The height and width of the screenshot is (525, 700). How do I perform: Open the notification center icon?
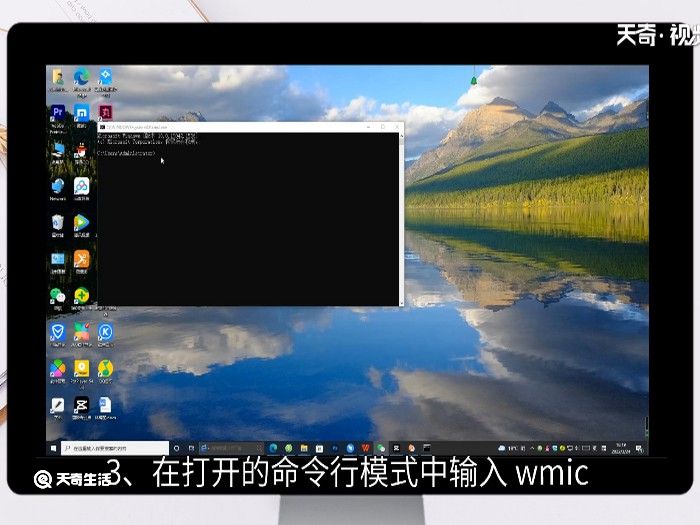639,448
